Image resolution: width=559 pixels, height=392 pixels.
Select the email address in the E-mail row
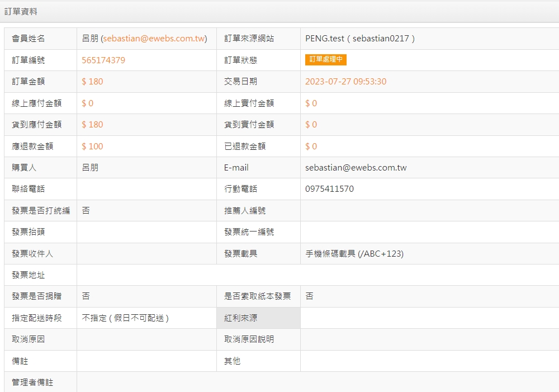[x=356, y=168]
